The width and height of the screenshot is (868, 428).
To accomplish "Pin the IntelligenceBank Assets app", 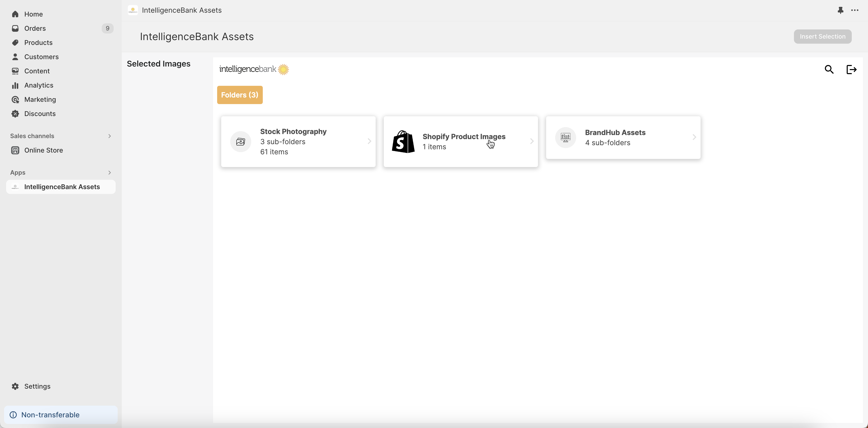I will pos(840,10).
